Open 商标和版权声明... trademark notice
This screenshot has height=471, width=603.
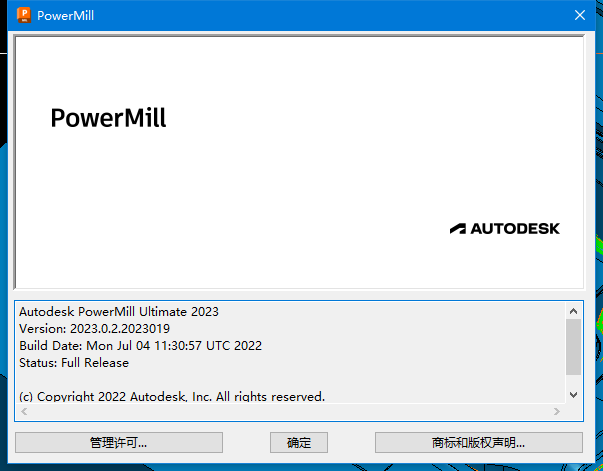(479, 443)
